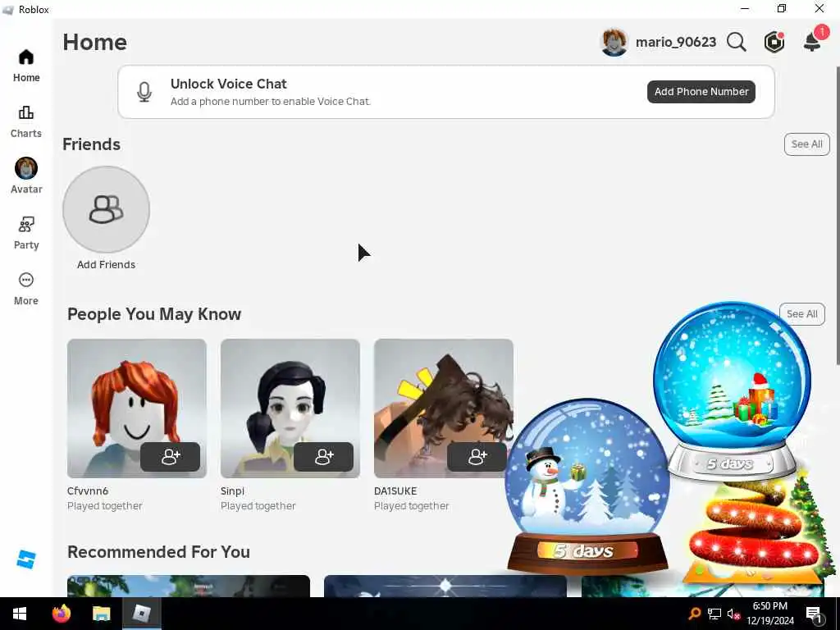This screenshot has width=840, height=630.
Task: Open the Party section in sidebar
Action: coord(26,233)
